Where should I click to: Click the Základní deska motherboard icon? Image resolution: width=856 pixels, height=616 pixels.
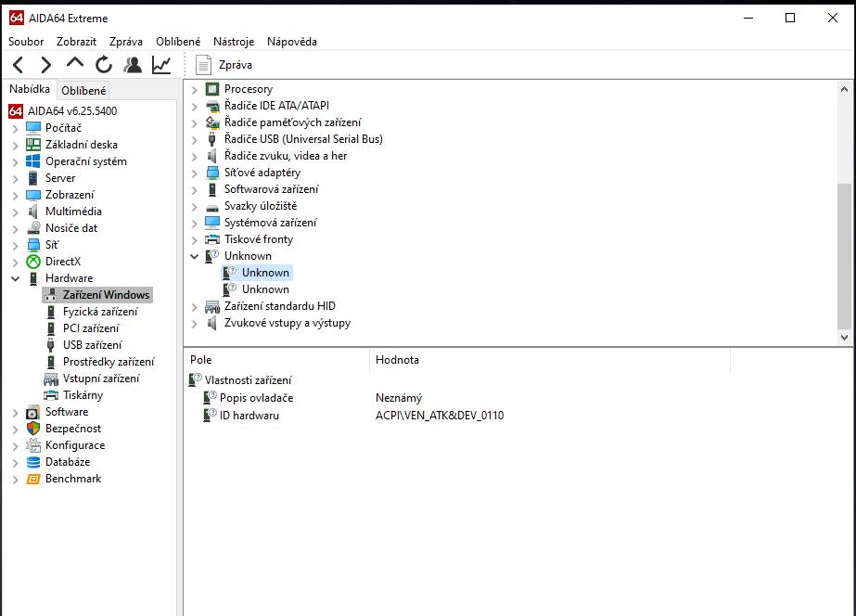pos(33,145)
